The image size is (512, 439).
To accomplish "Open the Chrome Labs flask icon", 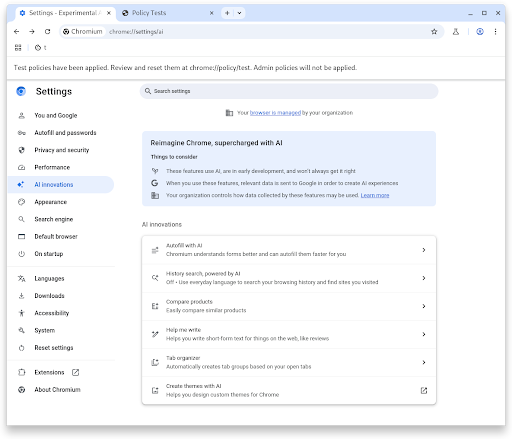I will 456,32.
